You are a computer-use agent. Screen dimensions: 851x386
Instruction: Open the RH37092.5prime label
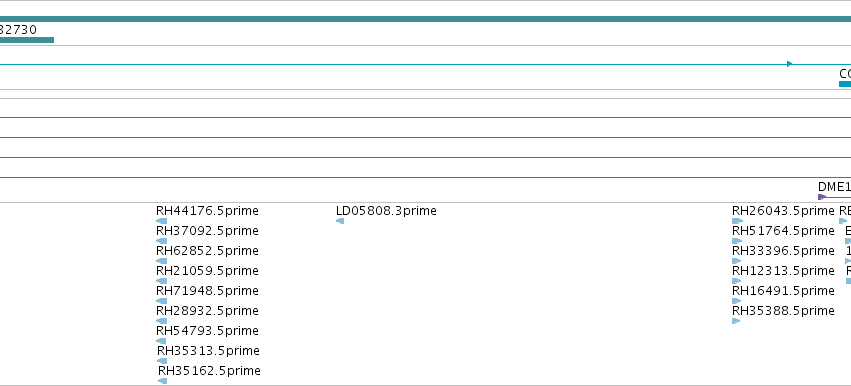(207, 231)
